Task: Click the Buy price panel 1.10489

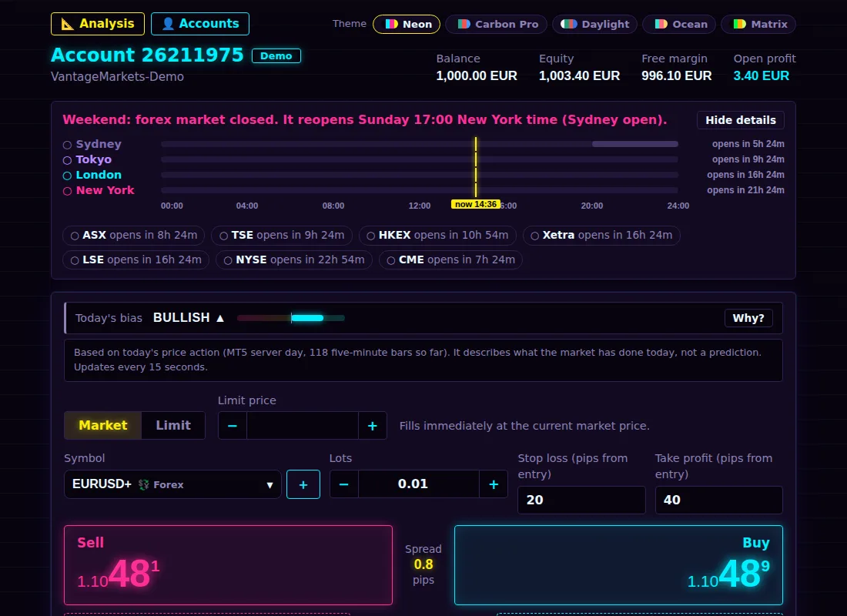Action: coord(618,565)
